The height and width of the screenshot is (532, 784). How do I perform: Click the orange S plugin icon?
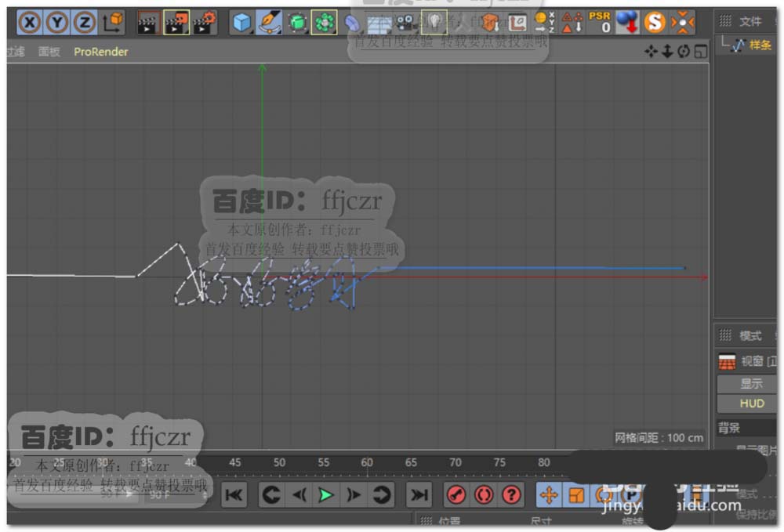click(x=655, y=23)
